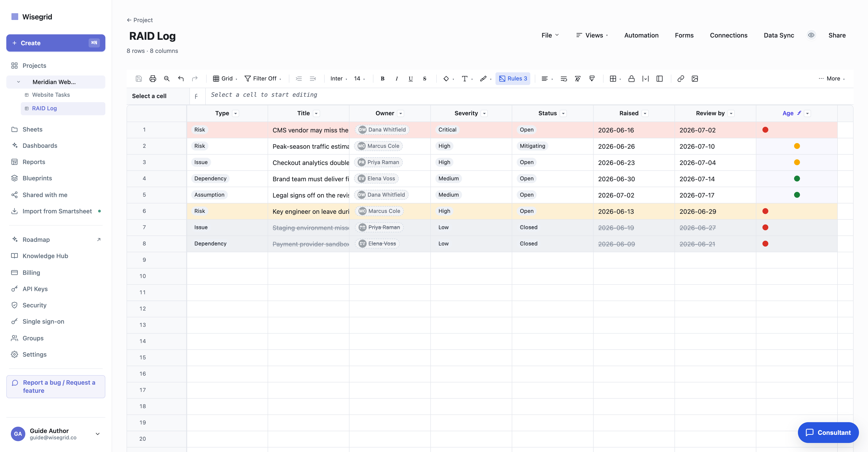Open Settings in the sidebar
Screen dimensions: 868x452
click(x=34, y=354)
